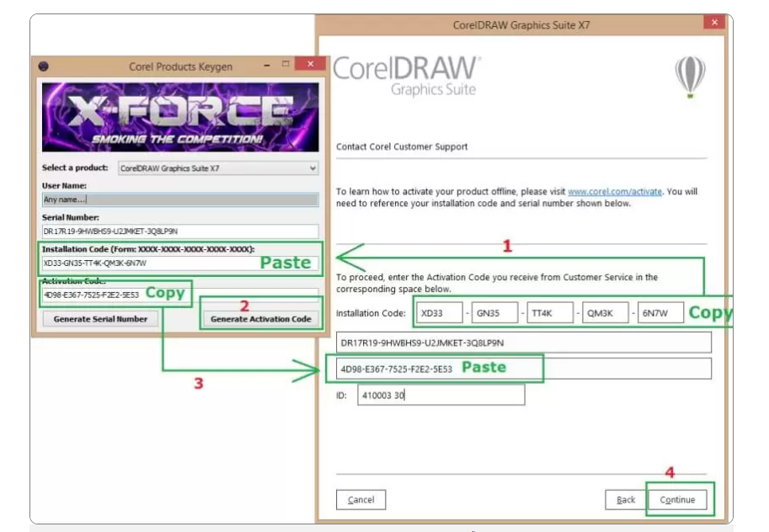Click the Cancel button in CorelDRAW dialog
Viewport: 769px width, 532px height.
tap(361, 500)
